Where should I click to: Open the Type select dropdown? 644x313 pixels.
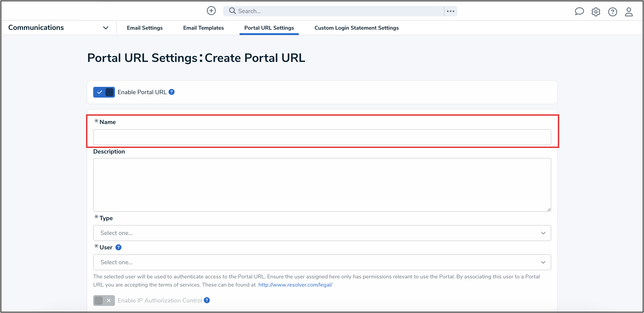322,233
